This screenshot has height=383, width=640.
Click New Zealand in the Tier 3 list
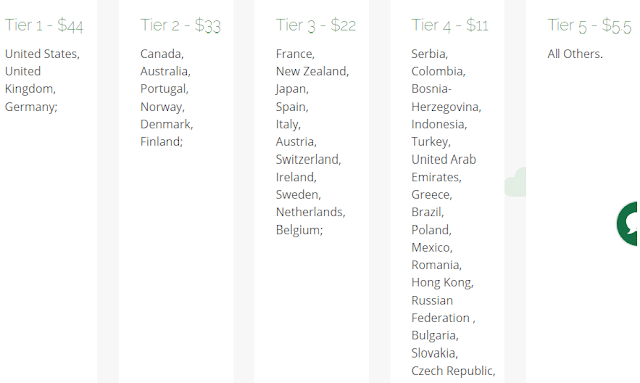(312, 71)
